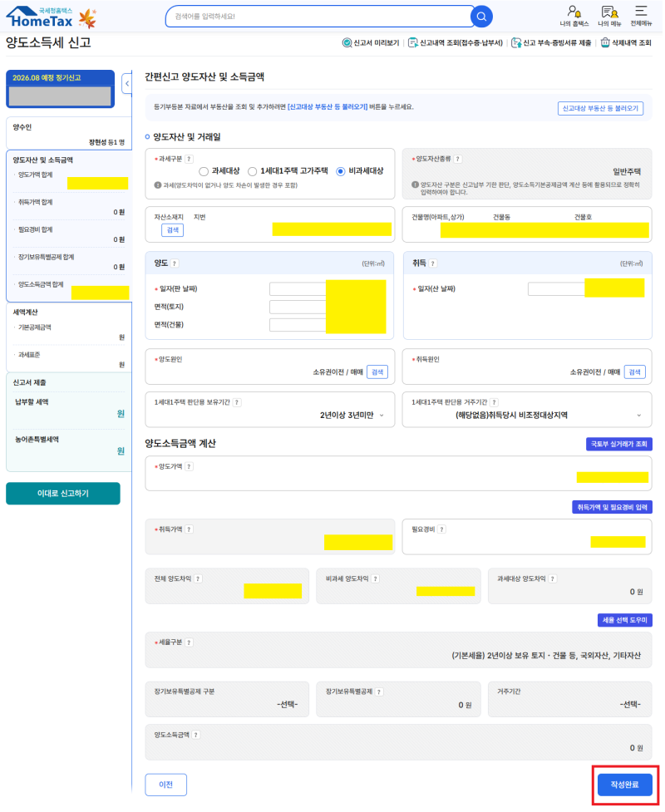Image resolution: width=665 pixels, height=812 pixels.
Task: Show help for 장기보유특별공제
Action: tap(380, 692)
